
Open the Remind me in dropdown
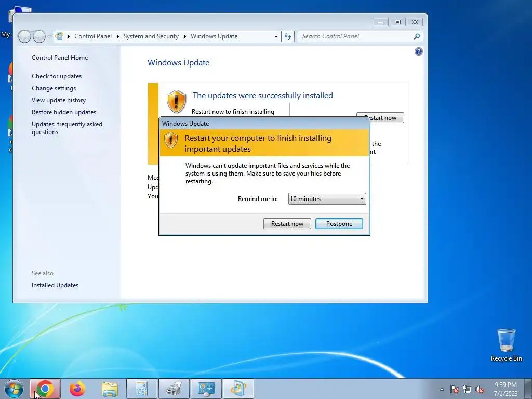(327, 199)
